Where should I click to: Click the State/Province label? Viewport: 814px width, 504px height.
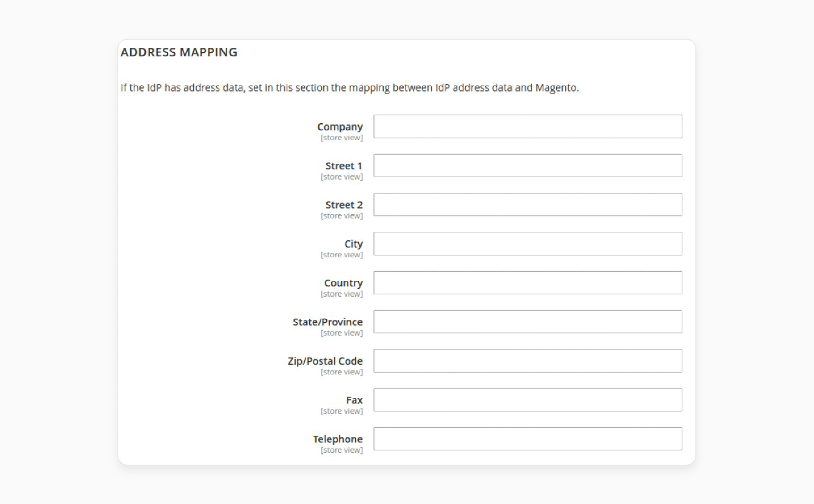(x=328, y=322)
